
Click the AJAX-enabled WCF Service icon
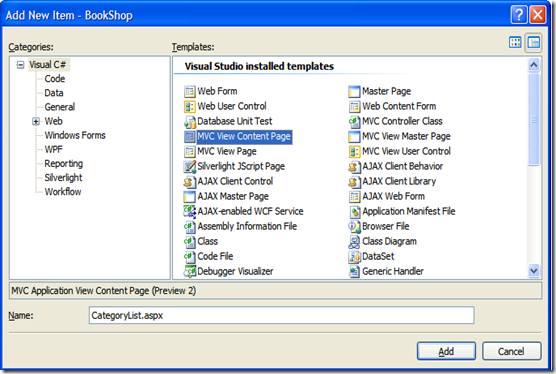(189, 212)
